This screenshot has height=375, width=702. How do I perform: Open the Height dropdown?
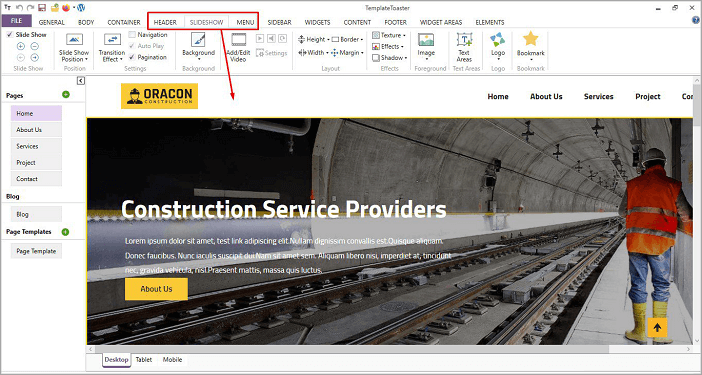pos(313,39)
